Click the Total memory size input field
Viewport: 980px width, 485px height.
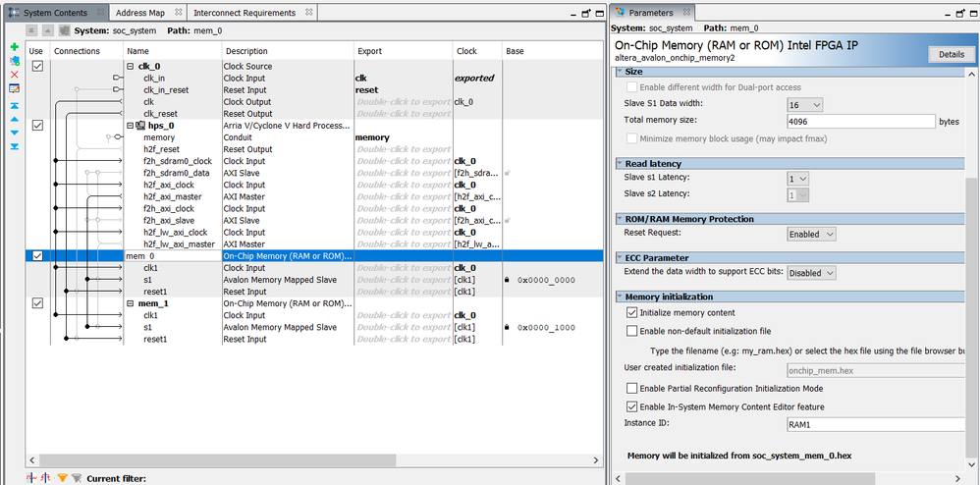tap(860, 122)
